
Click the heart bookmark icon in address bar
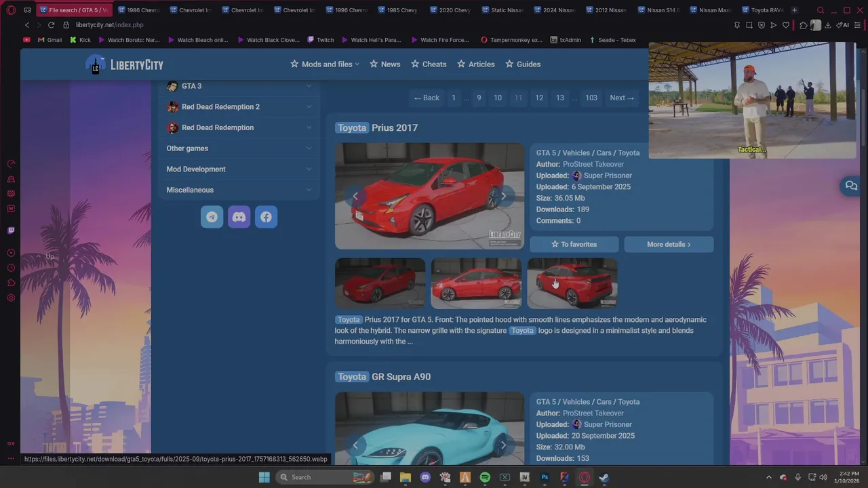click(x=786, y=25)
